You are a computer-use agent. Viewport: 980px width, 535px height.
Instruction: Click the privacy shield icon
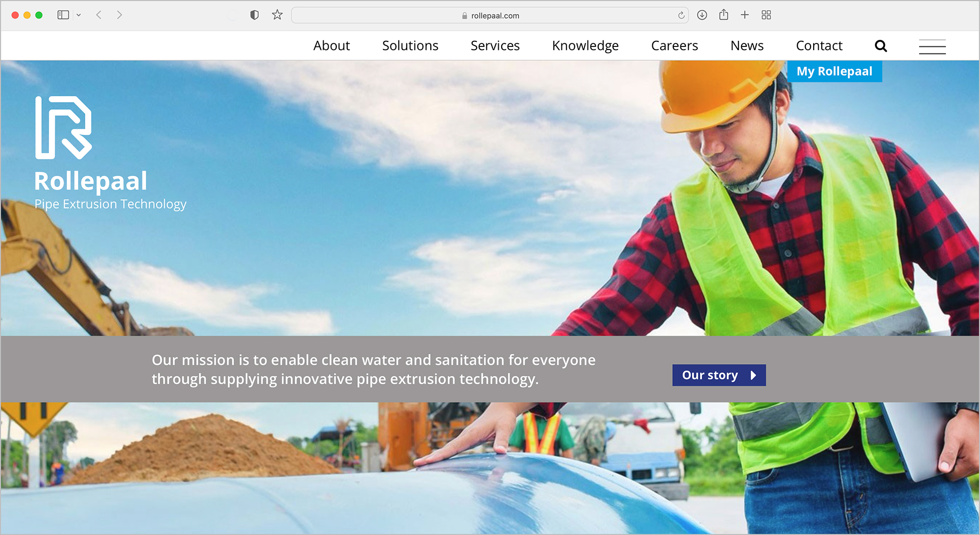(254, 15)
